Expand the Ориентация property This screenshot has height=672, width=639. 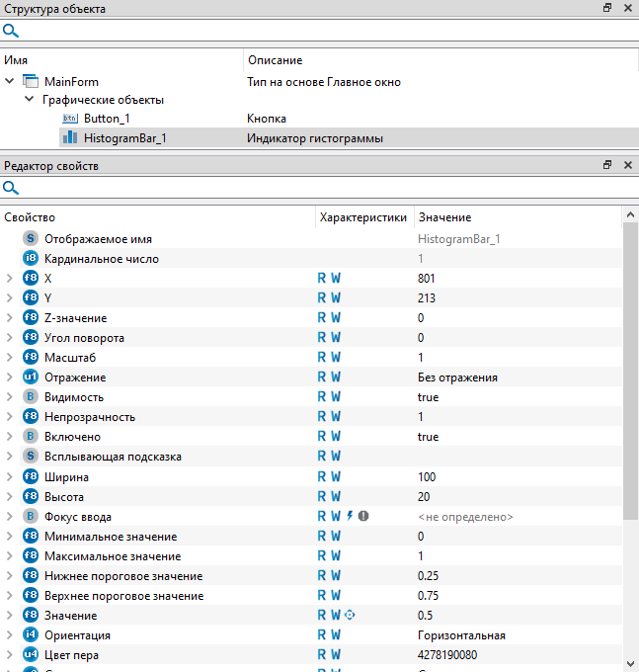(10, 634)
